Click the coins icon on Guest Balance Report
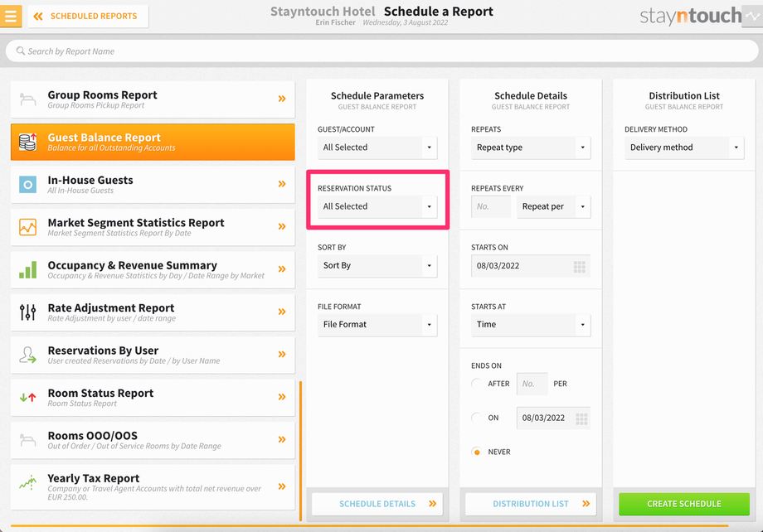This screenshot has height=532, width=763. click(27, 142)
